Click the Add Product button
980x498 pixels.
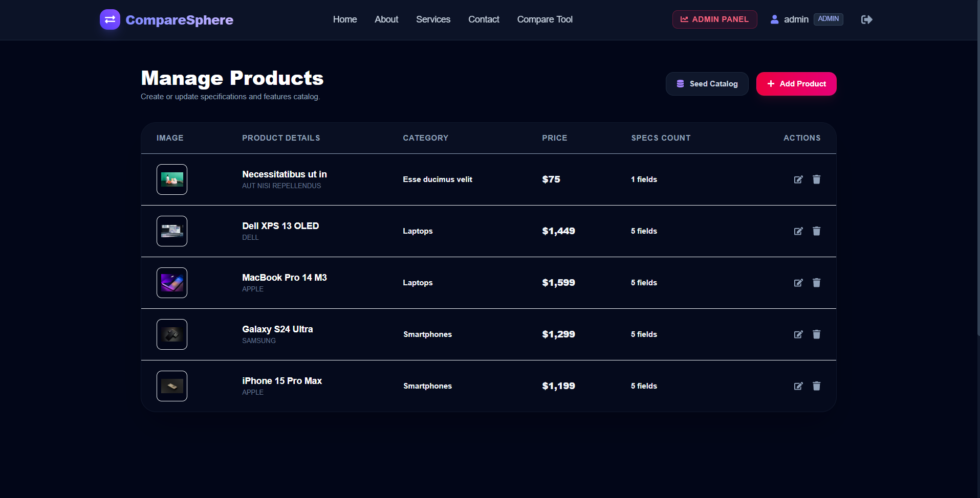(796, 84)
